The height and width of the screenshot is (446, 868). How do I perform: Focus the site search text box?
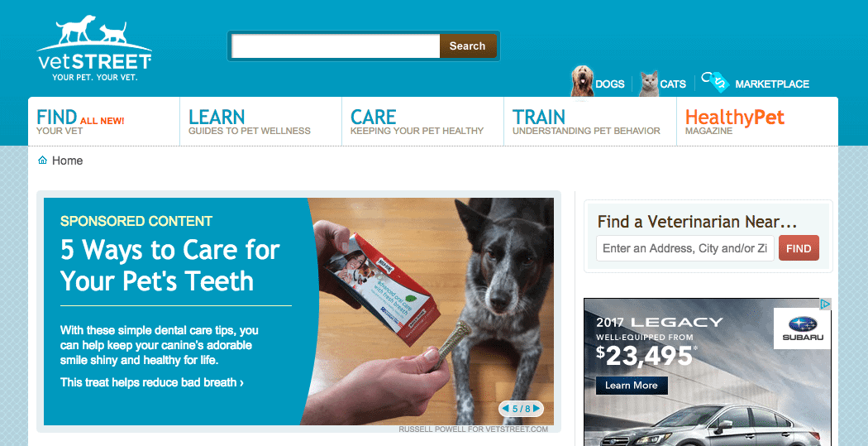pyautogui.click(x=336, y=46)
